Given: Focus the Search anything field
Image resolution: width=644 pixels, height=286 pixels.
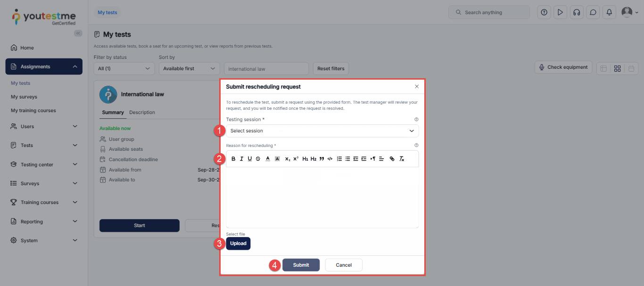Looking at the screenshot, I should coord(489,12).
